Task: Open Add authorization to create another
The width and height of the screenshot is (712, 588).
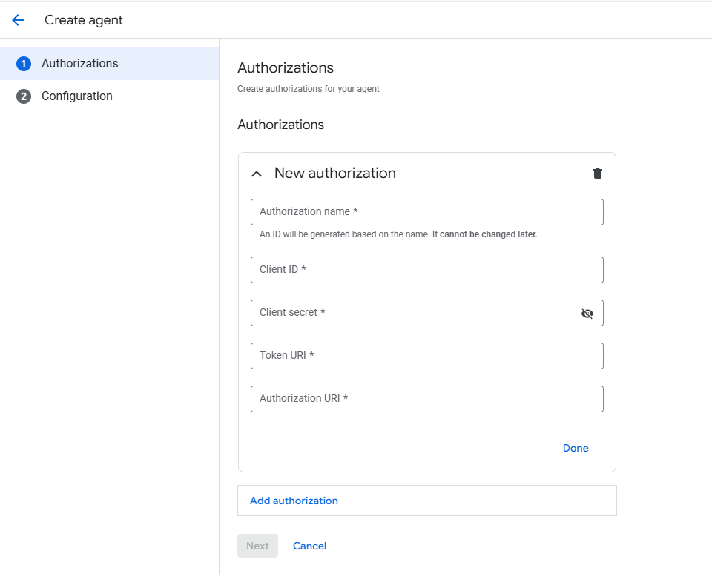Action: (x=294, y=501)
